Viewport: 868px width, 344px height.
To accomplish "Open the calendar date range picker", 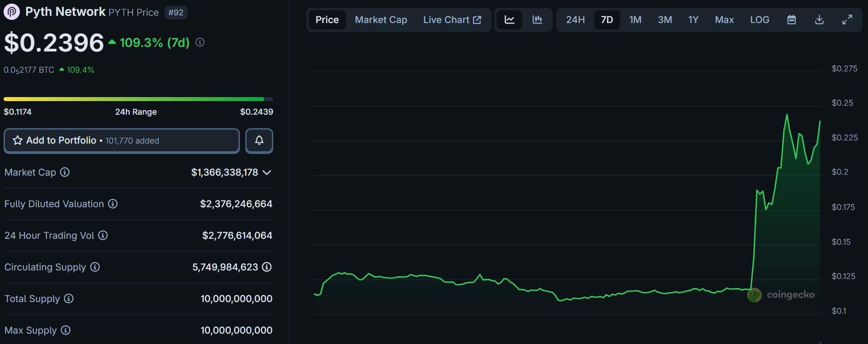I will 791,20.
